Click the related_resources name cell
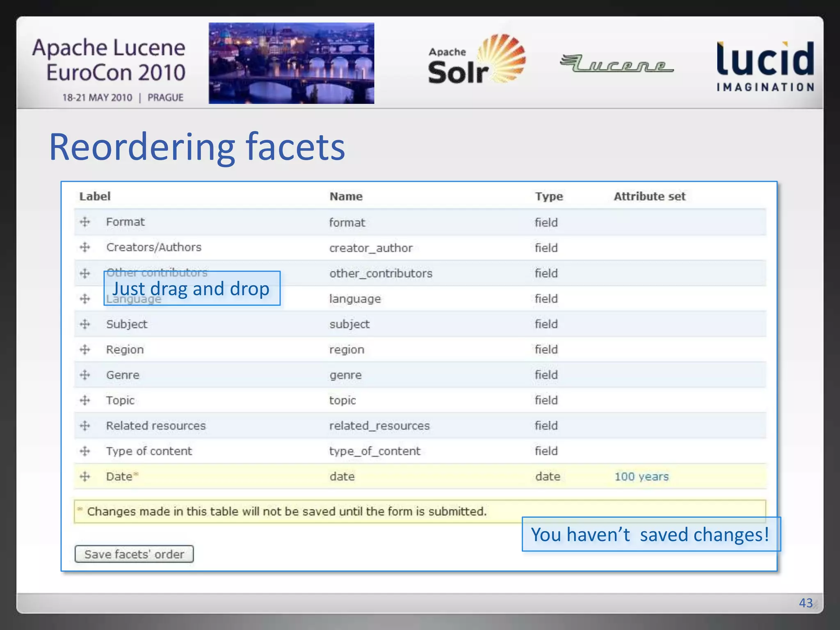This screenshot has height=630, width=840. [x=379, y=426]
